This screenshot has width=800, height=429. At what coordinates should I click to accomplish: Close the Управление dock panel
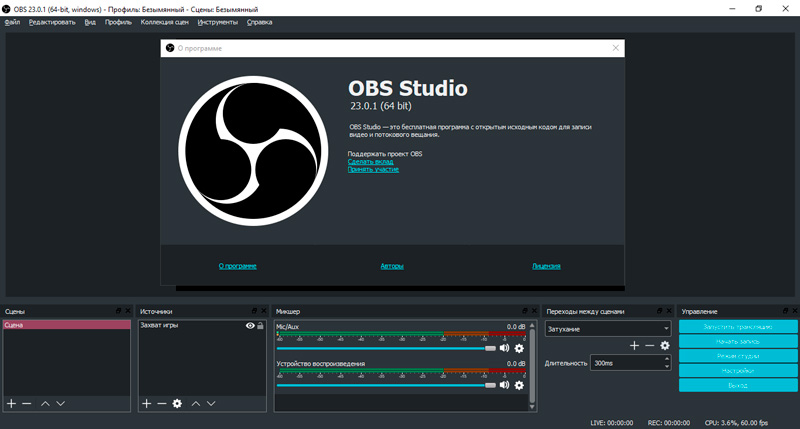(x=794, y=311)
